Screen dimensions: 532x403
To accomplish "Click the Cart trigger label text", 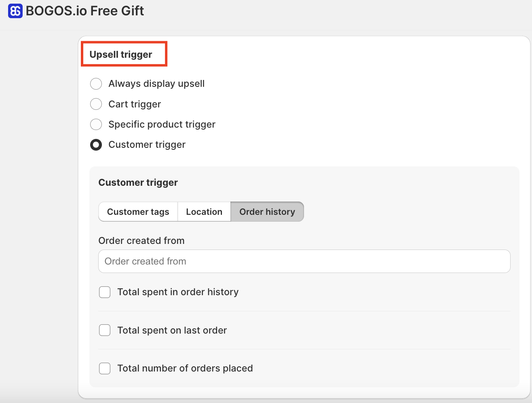I will tap(135, 104).
